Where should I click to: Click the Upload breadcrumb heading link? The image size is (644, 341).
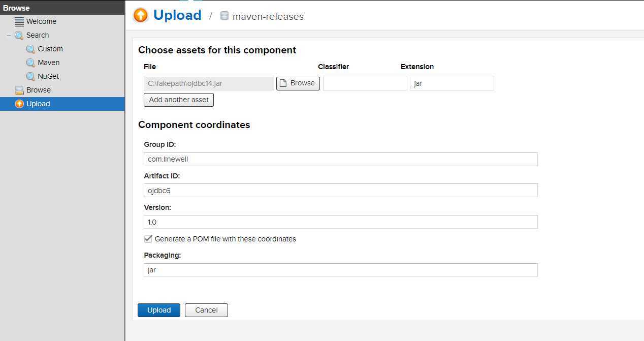click(x=177, y=15)
